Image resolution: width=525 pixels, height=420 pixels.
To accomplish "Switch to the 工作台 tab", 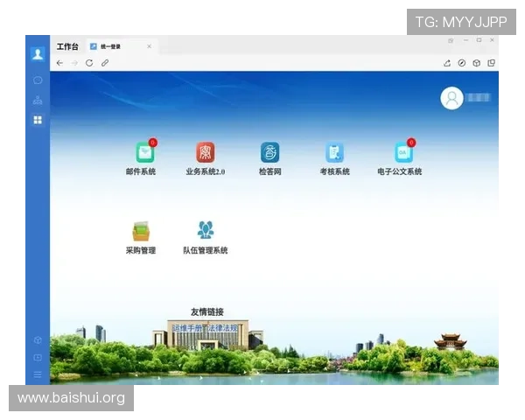I will pos(67,46).
